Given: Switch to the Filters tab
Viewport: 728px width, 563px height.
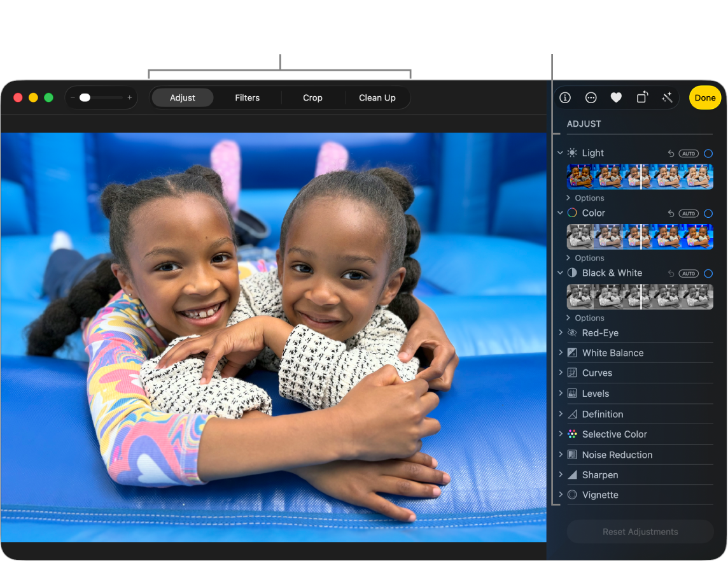Looking at the screenshot, I should pyautogui.click(x=247, y=97).
